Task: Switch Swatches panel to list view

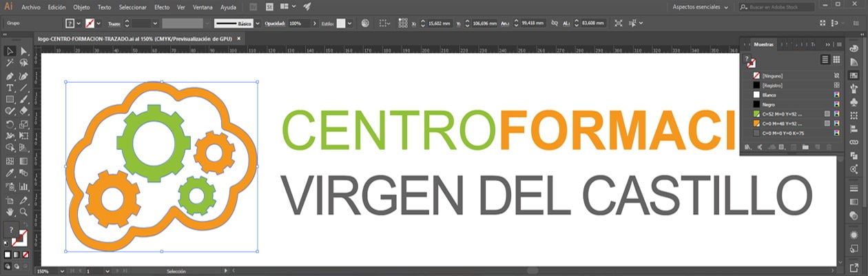Action: pyautogui.click(x=825, y=60)
